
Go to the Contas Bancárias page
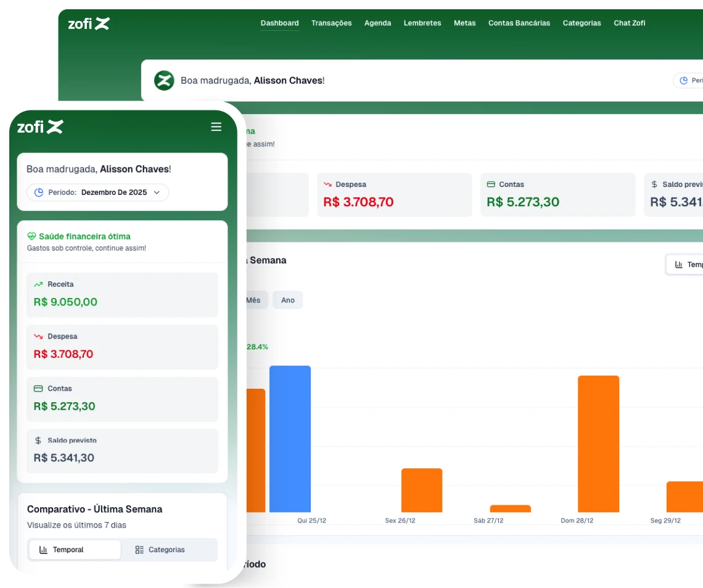519,23
